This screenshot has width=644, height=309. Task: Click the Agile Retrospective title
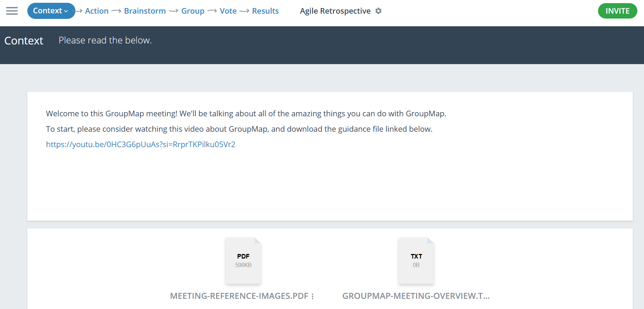click(335, 11)
